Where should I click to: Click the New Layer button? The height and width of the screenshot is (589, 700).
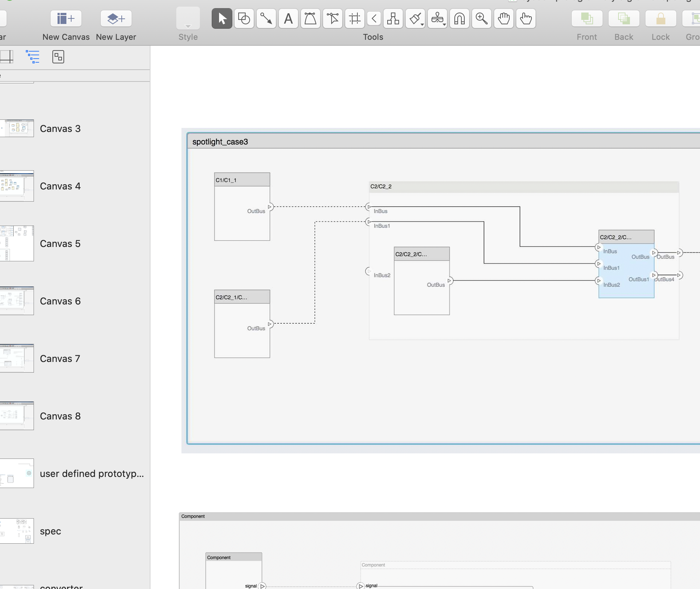tap(116, 18)
